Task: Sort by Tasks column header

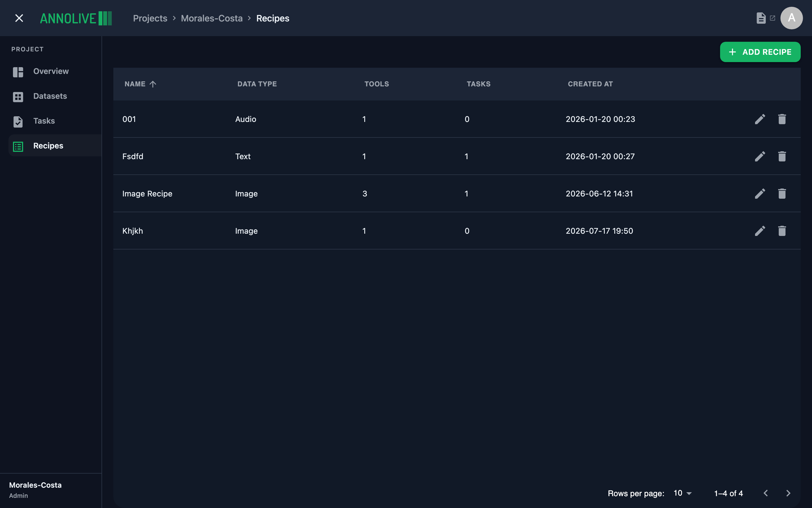Action: tap(478, 84)
